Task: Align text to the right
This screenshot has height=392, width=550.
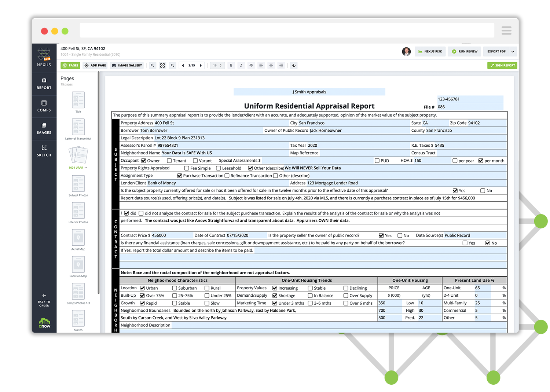Action: [x=281, y=65]
